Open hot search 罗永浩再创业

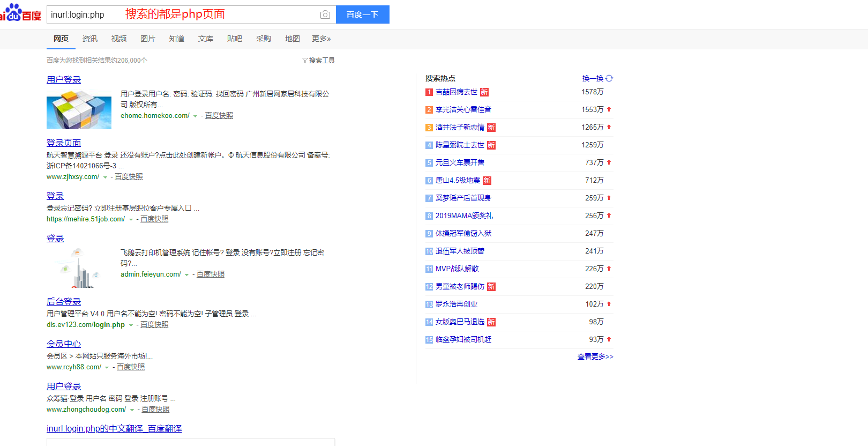tap(457, 304)
